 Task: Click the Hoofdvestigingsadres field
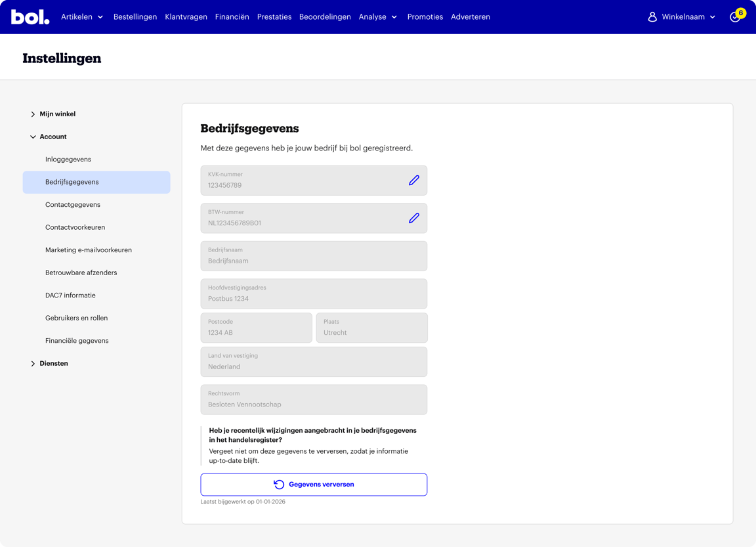click(x=314, y=294)
